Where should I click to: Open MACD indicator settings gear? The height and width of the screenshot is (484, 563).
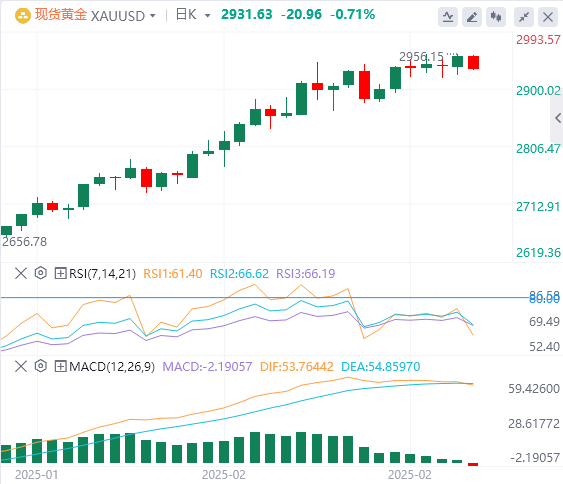point(41,367)
